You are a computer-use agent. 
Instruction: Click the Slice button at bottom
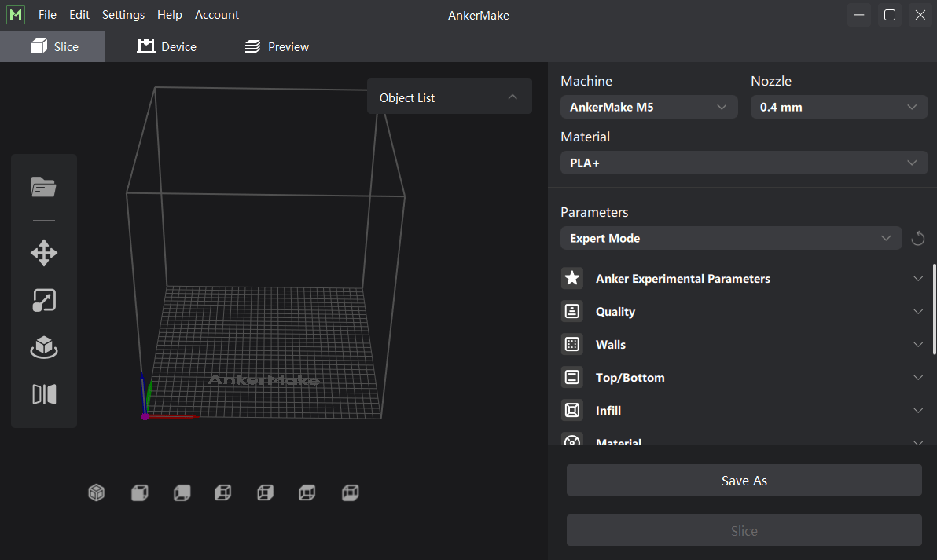coord(744,530)
